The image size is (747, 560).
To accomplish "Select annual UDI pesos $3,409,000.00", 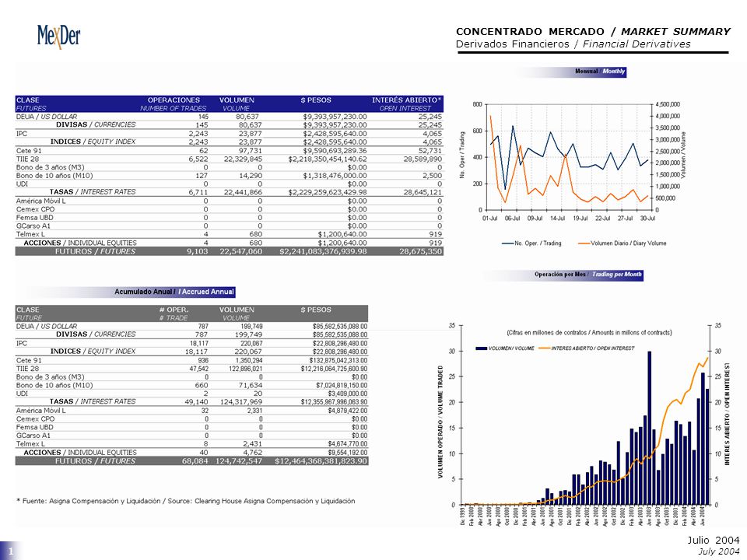I will 348,394.
